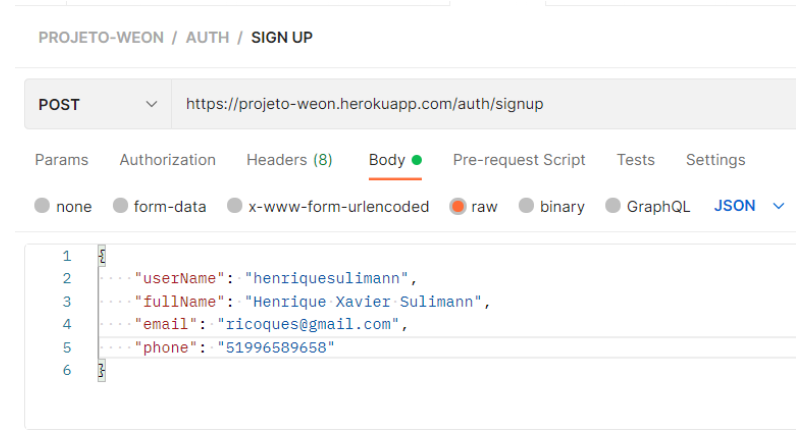Click the request URL field
The image size is (805, 433).
coord(484,104)
